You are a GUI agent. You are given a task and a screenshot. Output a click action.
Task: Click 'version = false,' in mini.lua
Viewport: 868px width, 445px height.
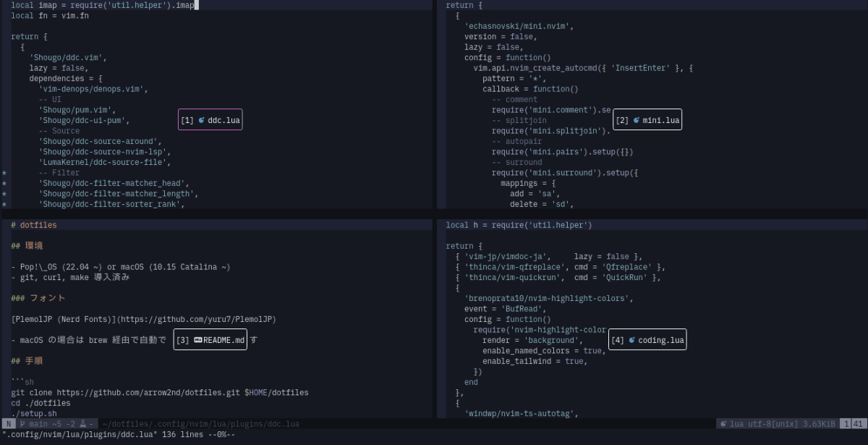click(501, 37)
